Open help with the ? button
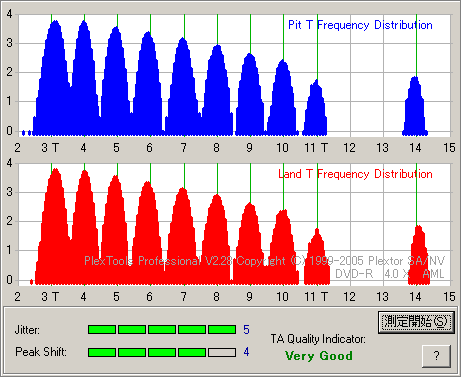Viewport: 461px width, 377px height. coord(436,356)
